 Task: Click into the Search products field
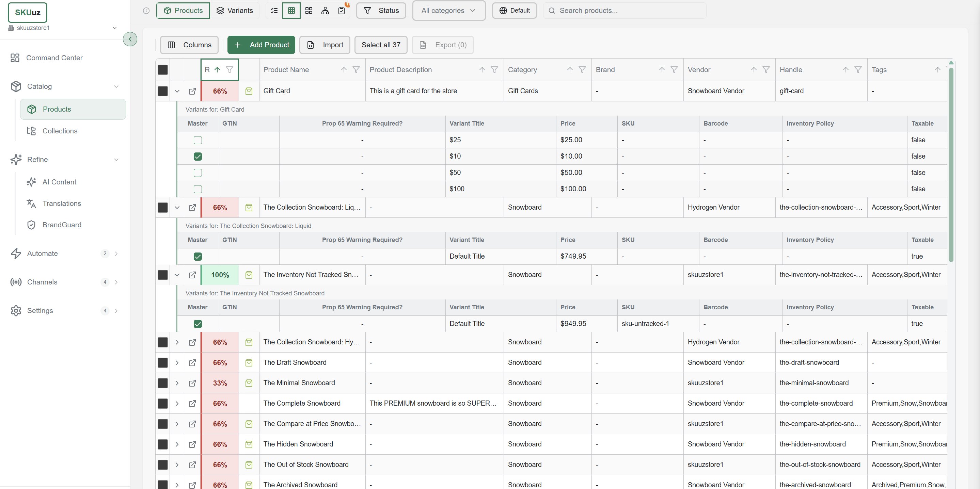tap(625, 11)
